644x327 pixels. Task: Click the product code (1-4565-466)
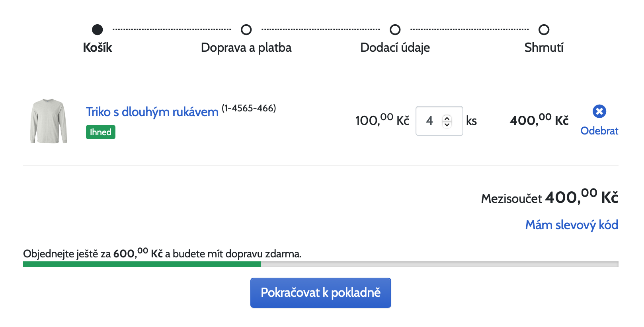click(x=249, y=108)
